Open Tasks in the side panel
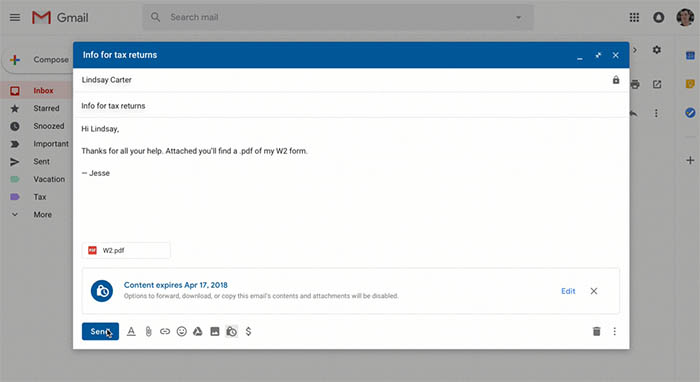The image size is (700, 382). pyautogui.click(x=690, y=113)
